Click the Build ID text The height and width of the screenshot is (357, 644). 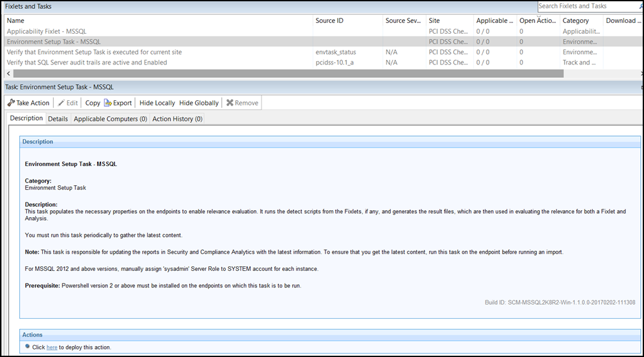click(560, 303)
